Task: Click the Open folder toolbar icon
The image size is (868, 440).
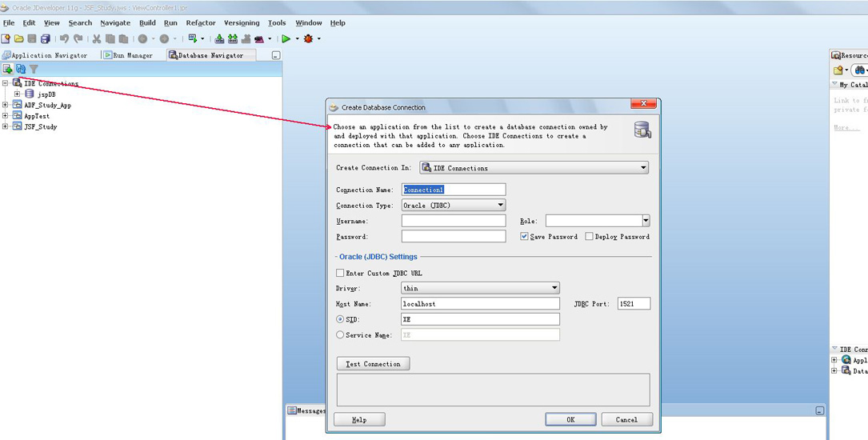Action: [x=19, y=38]
